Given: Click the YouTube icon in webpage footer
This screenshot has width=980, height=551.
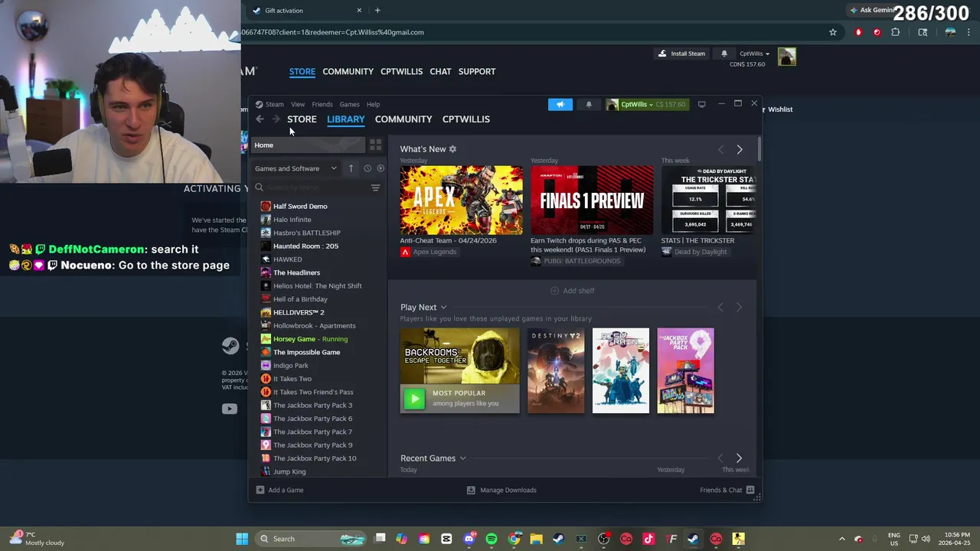Looking at the screenshot, I should tap(230, 409).
